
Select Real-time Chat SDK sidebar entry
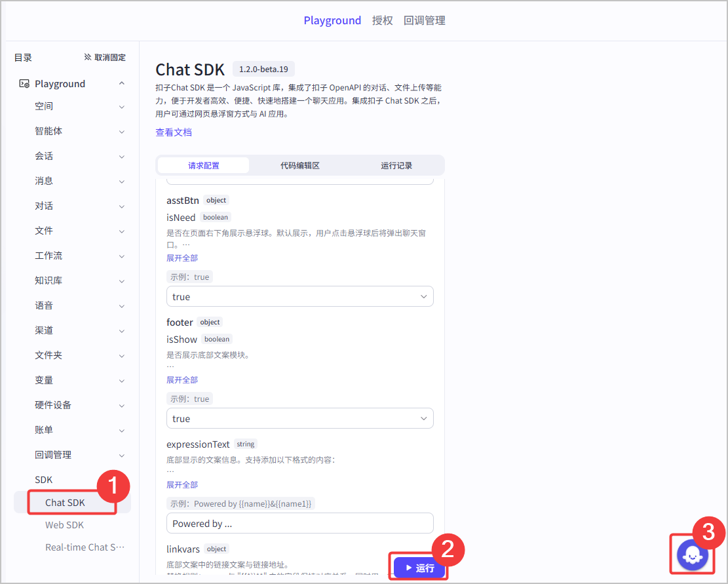tap(85, 547)
